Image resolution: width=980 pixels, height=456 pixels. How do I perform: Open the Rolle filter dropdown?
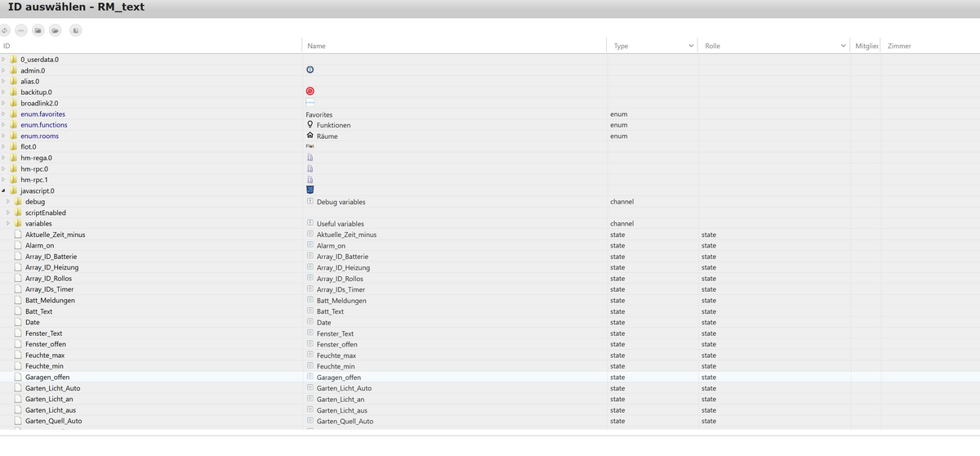844,46
